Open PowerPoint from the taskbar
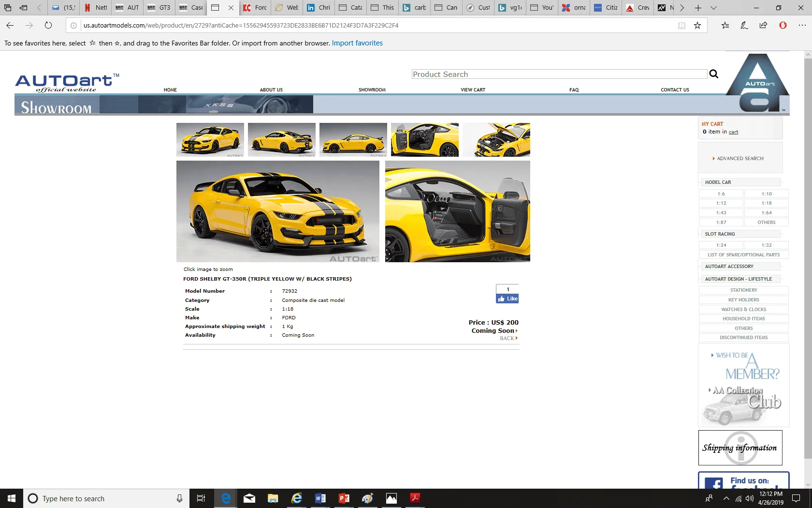 pyautogui.click(x=344, y=498)
